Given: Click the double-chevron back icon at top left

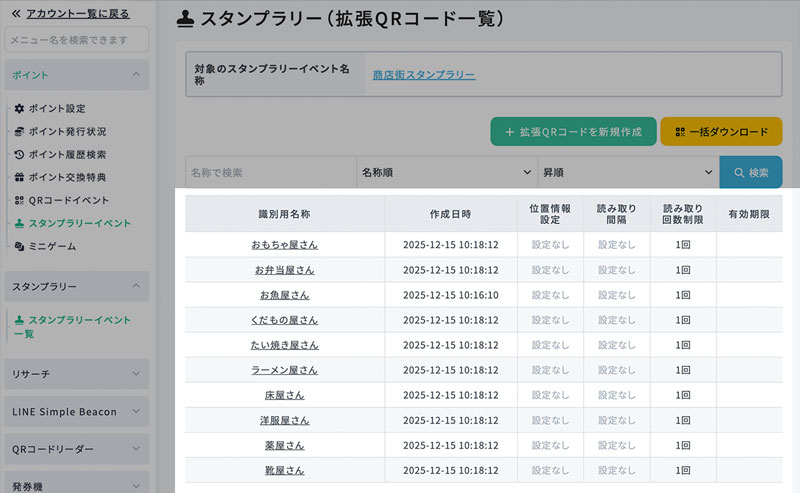Looking at the screenshot, I should click(15, 13).
